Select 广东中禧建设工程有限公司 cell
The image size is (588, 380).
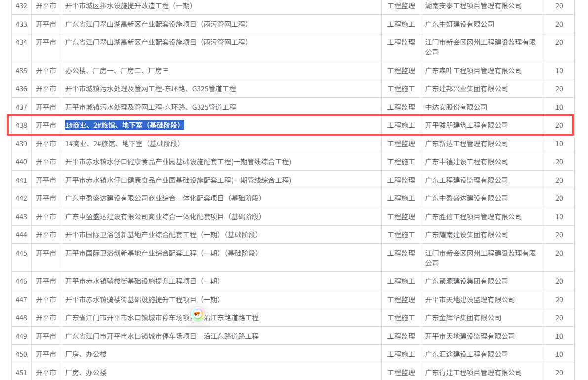tap(466, 162)
